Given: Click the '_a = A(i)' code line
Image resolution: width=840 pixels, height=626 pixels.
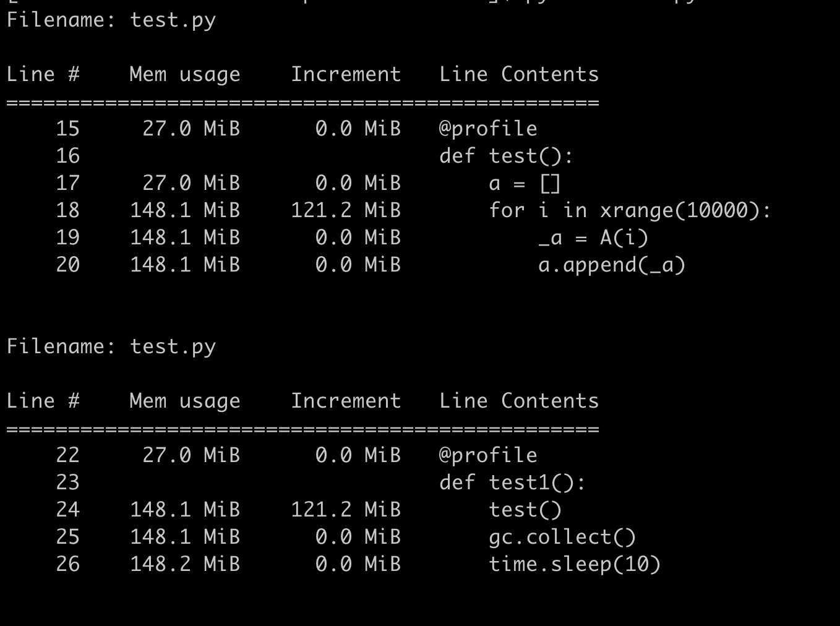Looking at the screenshot, I should click(x=593, y=238).
